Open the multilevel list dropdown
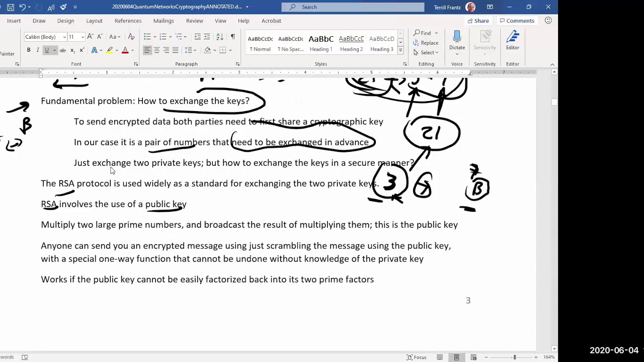Screen dimensions: 644x362 186,37
